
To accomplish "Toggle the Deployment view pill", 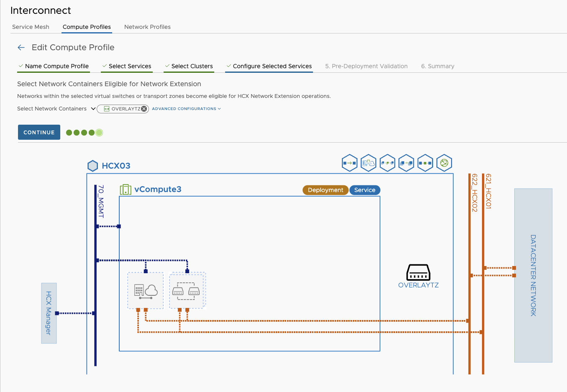I will tap(325, 190).
